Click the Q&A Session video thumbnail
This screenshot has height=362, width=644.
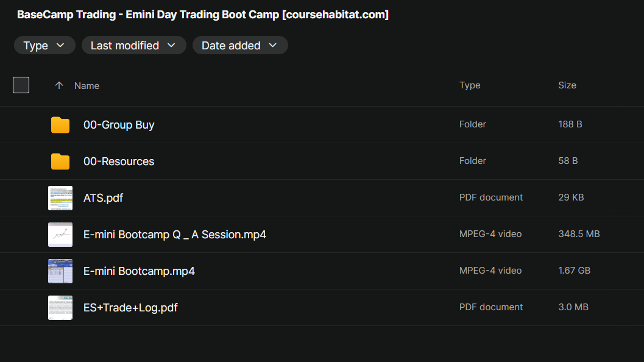tap(60, 235)
